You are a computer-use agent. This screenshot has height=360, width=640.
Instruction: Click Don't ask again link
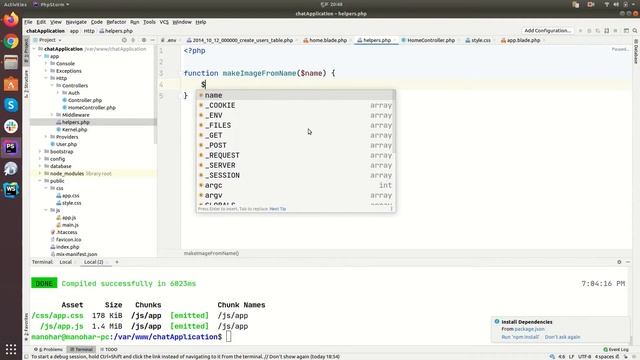point(562,337)
